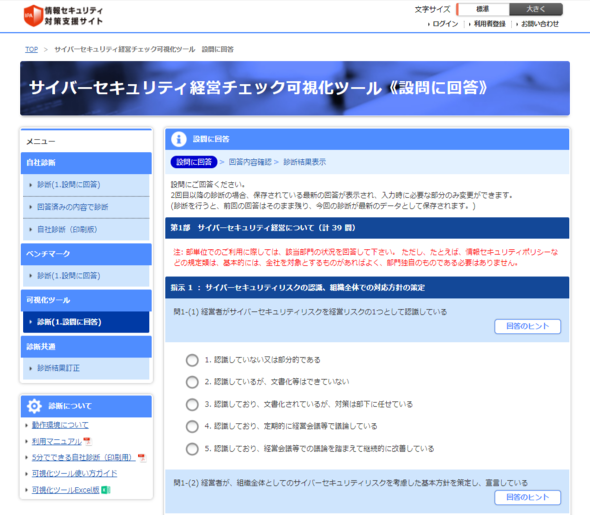This screenshot has height=515, width=590.
Task: Click the 診断結果表示 step label
Action: click(x=304, y=162)
